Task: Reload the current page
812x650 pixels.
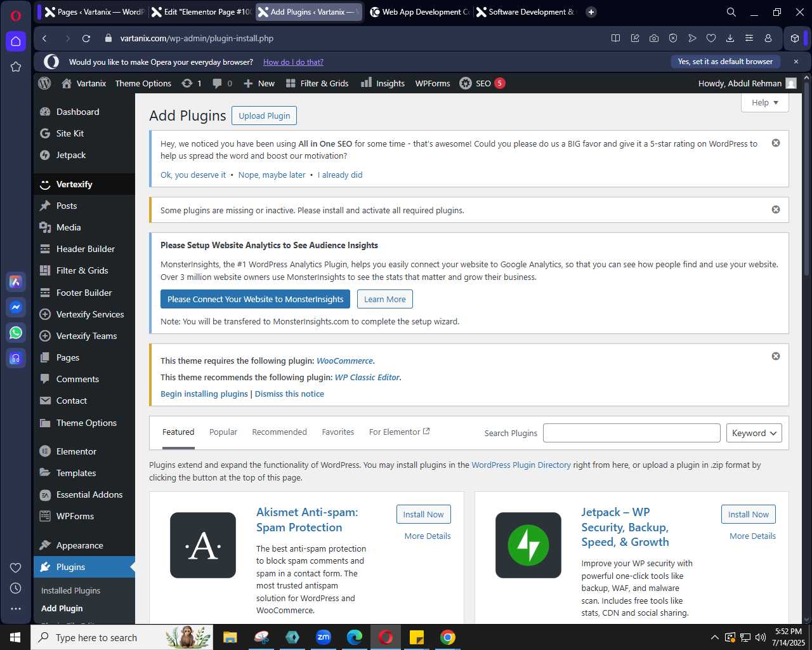Action: [86, 38]
